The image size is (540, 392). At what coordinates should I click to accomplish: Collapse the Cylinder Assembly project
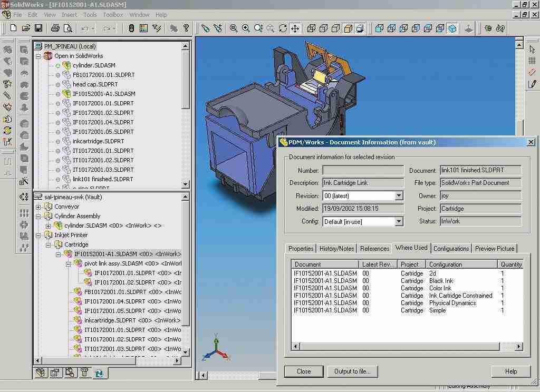38,216
